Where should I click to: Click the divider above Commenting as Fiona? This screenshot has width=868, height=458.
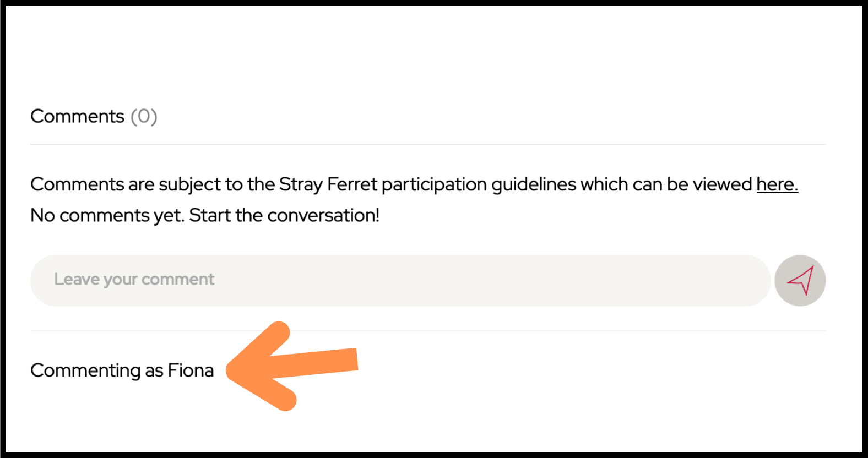click(428, 331)
